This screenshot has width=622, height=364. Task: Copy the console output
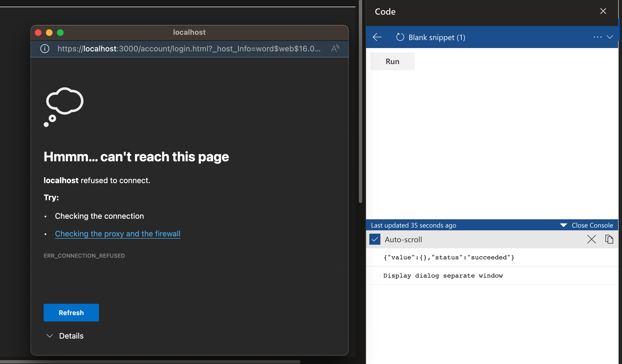point(609,239)
